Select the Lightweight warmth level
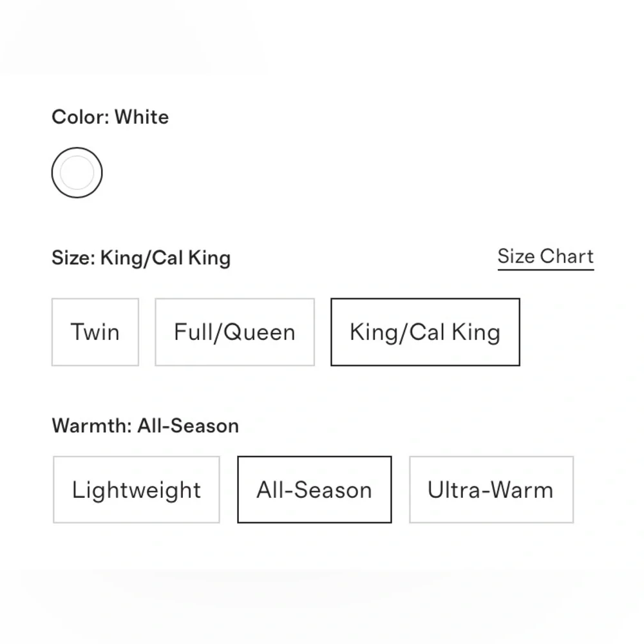 tap(136, 489)
